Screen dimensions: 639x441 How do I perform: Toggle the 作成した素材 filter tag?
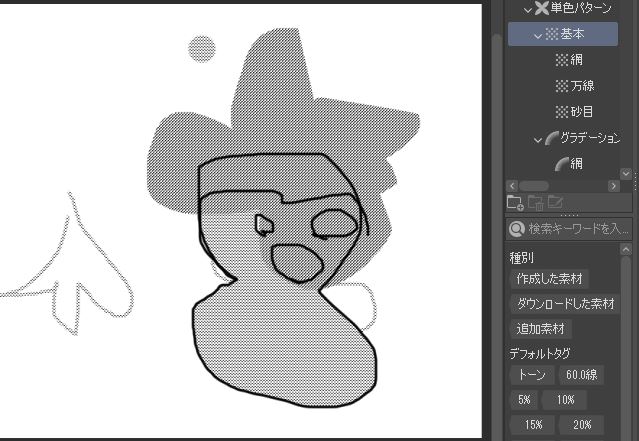click(x=549, y=279)
